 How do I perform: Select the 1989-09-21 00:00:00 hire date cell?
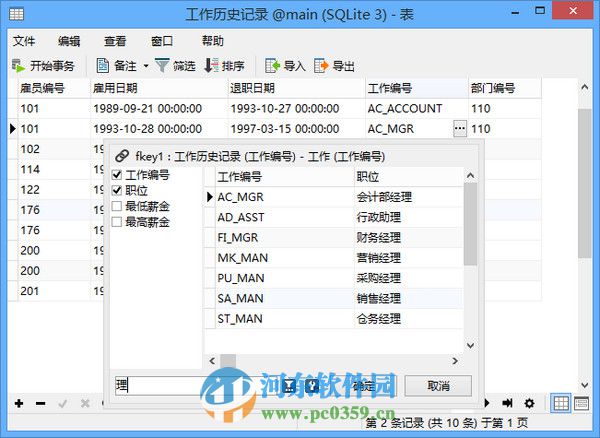pos(159,109)
